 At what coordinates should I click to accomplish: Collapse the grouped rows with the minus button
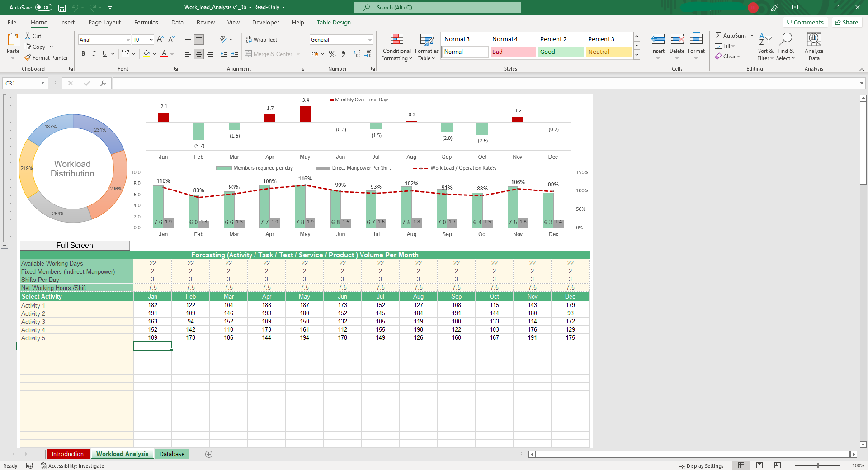click(x=5, y=245)
